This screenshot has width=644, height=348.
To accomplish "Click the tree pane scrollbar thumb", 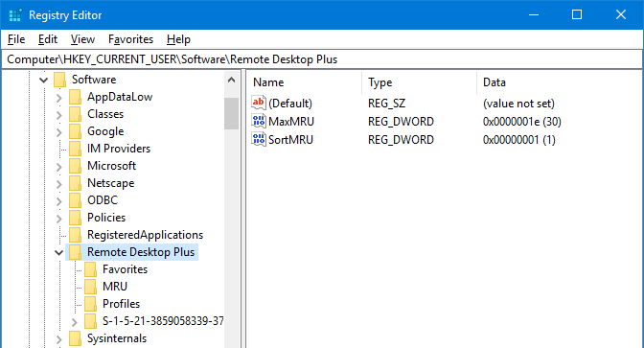I will tap(231, 113).
